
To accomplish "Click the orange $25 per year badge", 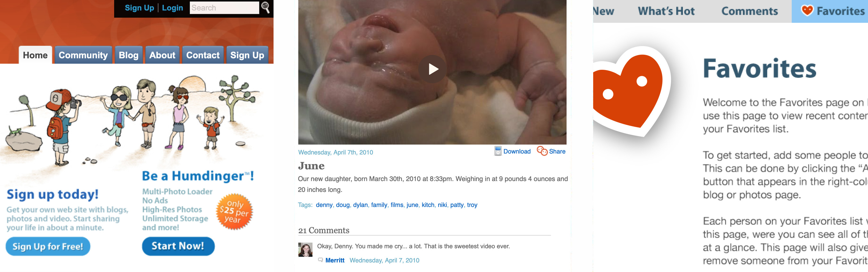I will pyautogui.click(x=234, y=212).
